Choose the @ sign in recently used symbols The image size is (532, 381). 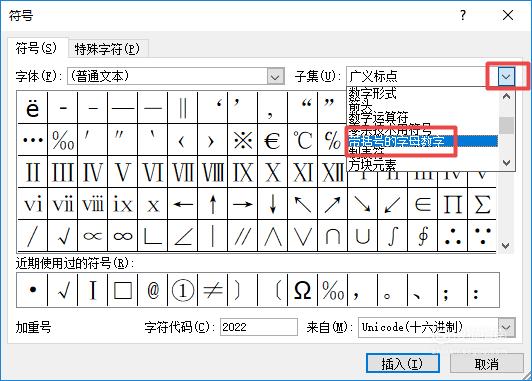153,290
